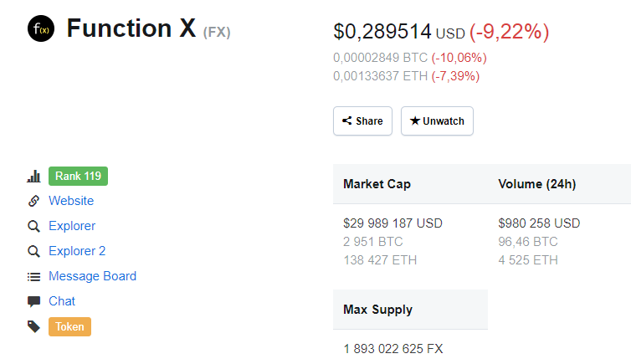Click the Market Cap column header

377,184
